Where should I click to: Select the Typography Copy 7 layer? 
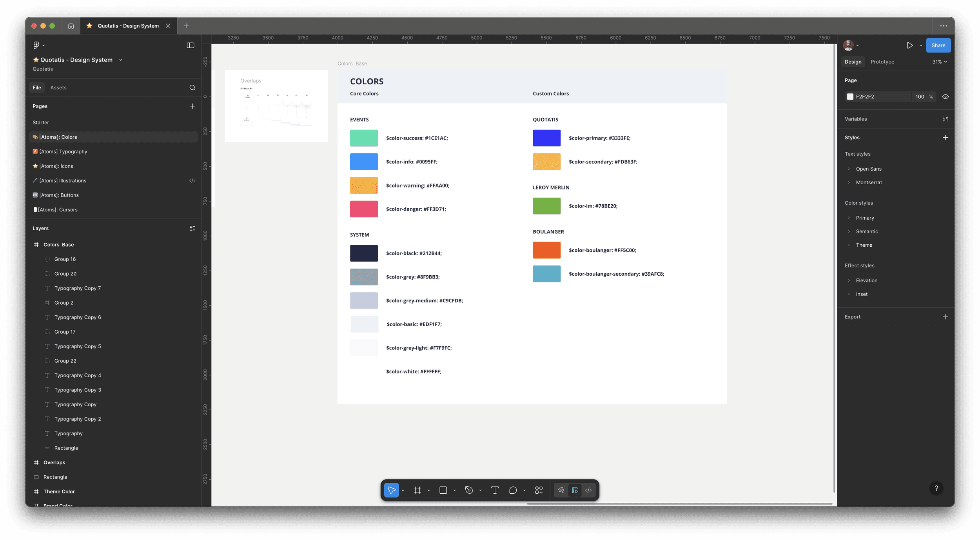(78, 288)
